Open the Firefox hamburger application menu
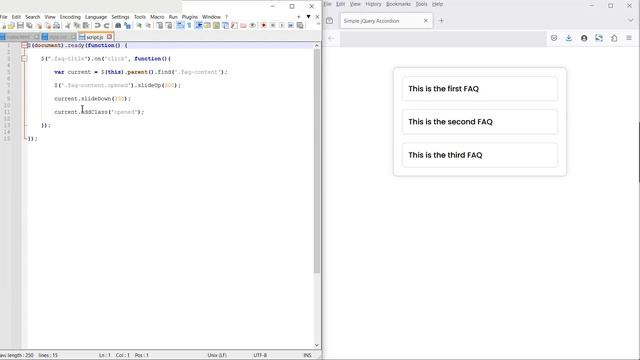 629,38
